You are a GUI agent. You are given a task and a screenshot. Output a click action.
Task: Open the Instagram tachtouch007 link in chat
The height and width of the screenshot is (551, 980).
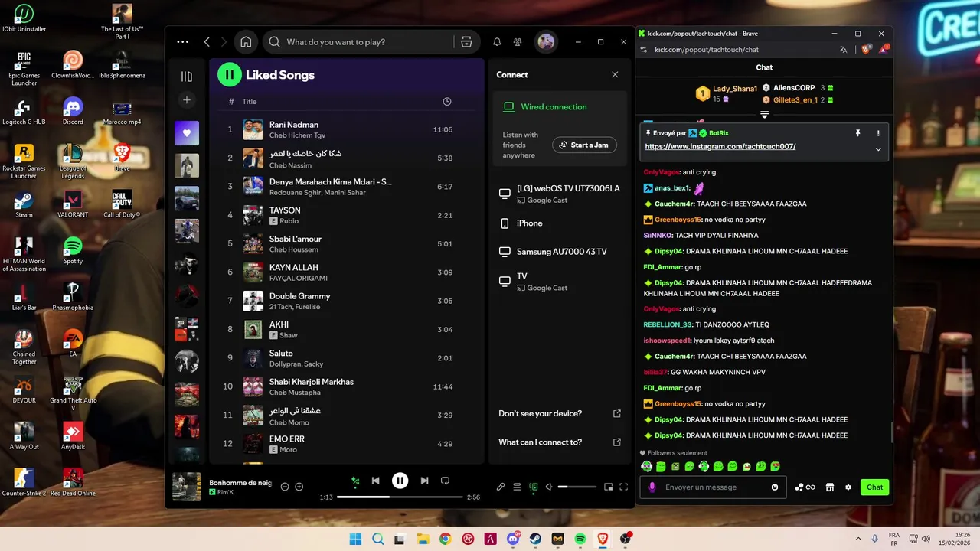point(720,146)
